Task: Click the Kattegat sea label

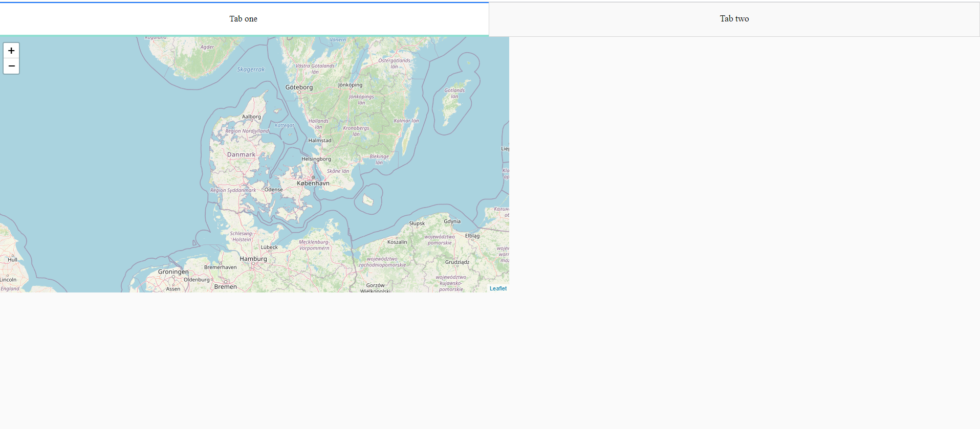Action: (284, 125)
